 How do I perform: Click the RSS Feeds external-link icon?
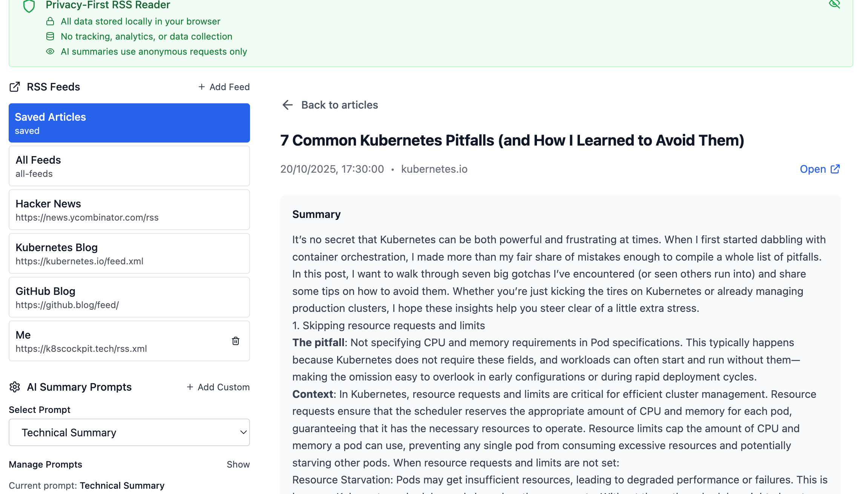pyautogui.click(x=15, y=87)
